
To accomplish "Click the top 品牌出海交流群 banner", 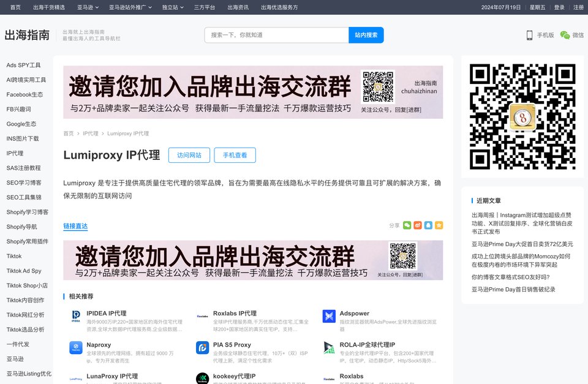I will [x=253, y=92].
